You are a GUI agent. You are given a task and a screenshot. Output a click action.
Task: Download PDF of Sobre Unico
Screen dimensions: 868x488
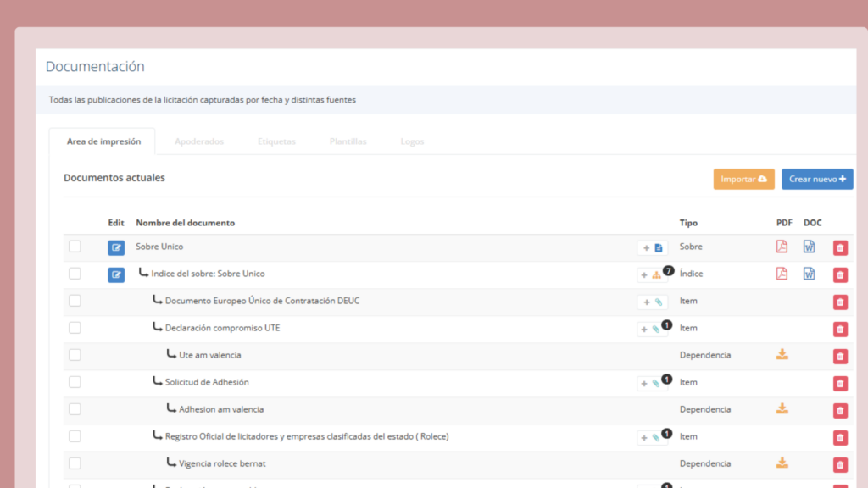tap(782, 247)
